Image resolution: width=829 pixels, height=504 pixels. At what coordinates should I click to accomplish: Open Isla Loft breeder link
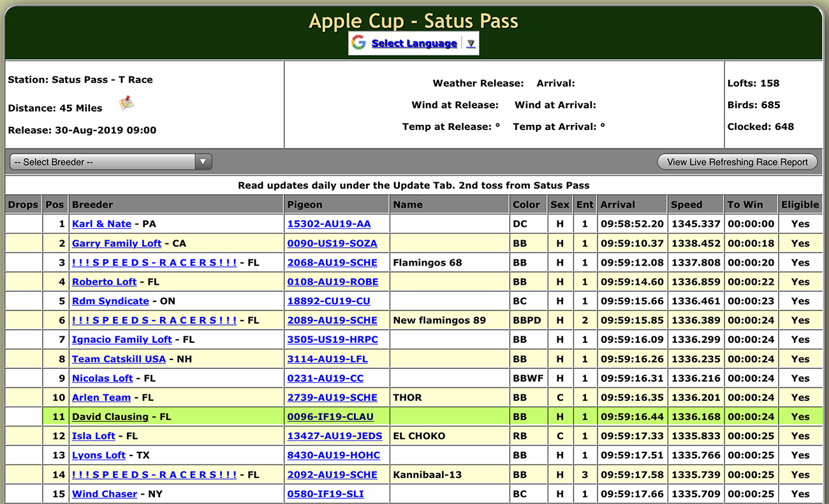click(x=94, y=436)
